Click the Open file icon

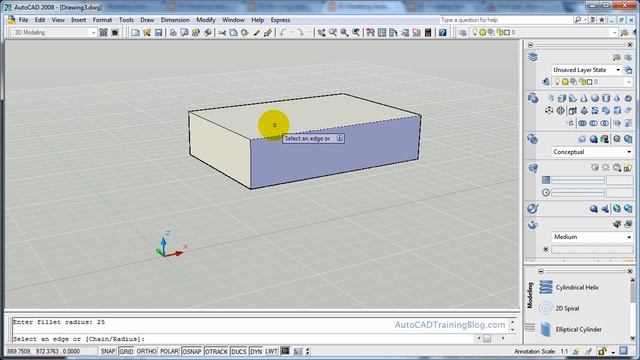click(x=147, y=33)
